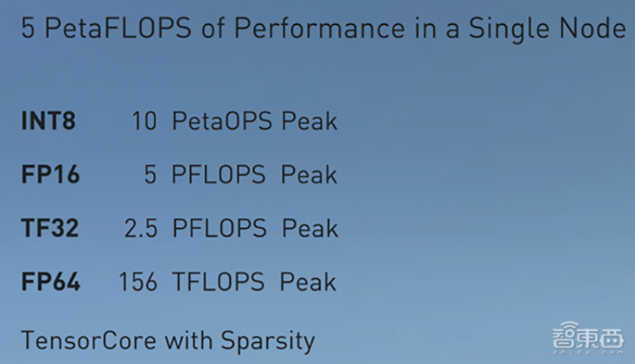This screenshot has height=364, width=635.
Task: Click 'Peak' in the INT8 row
Action: [x=309, y=121]
